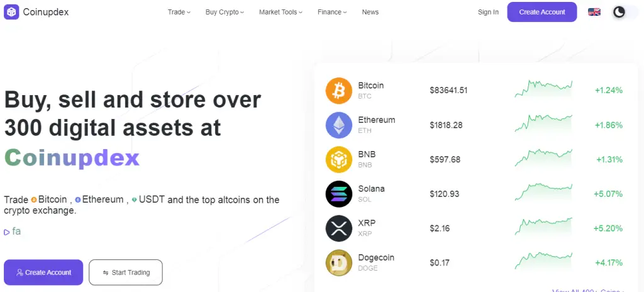The height and width of the screenshot is (292, 644).
Task: Open the Finance dropdown menu
Action: pos(332,12)
